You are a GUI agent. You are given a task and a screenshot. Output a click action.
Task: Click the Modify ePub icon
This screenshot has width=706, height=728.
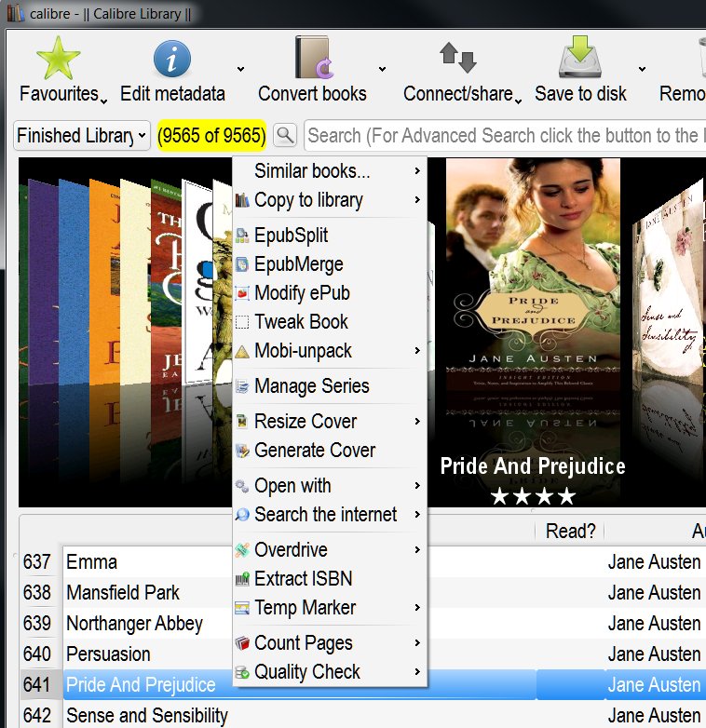(x=242, y=293)
